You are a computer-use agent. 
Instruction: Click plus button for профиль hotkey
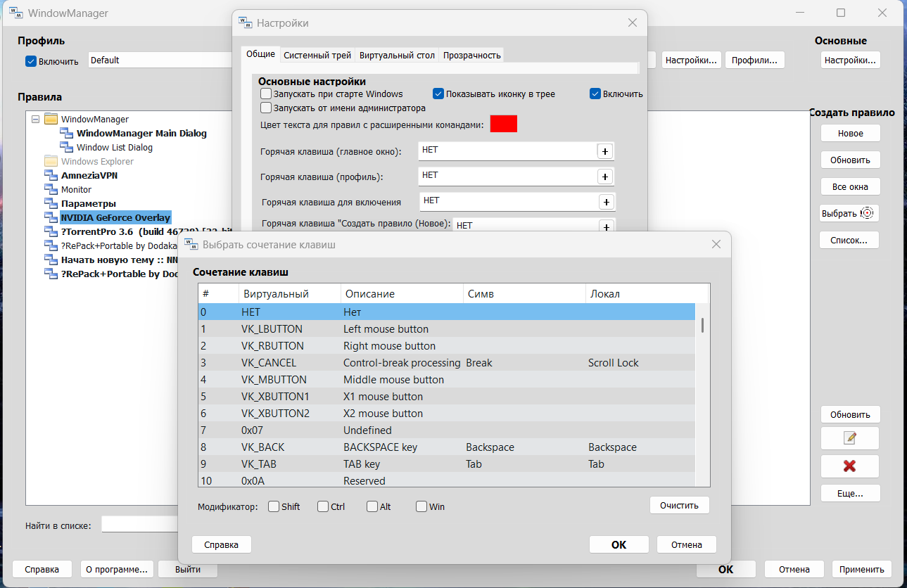coord(604,177)
